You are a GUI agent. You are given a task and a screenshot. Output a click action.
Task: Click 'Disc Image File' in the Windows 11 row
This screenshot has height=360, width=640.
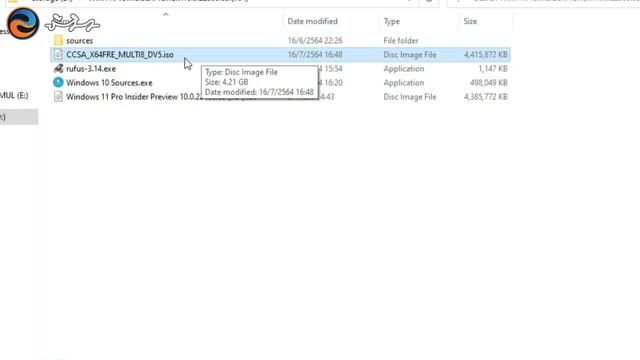410,97
